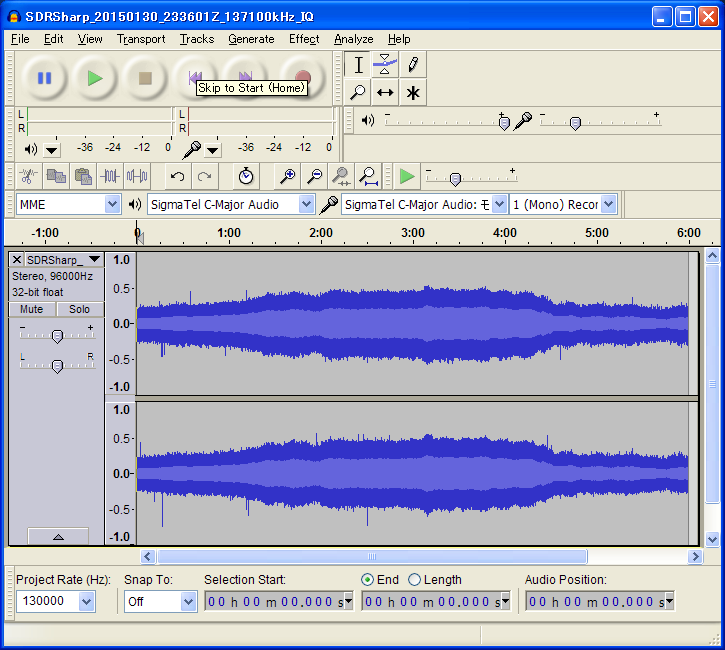Redo the last undone action
Image resolution: width=725 pixels, height=650 pixels.
pos(204,176)
